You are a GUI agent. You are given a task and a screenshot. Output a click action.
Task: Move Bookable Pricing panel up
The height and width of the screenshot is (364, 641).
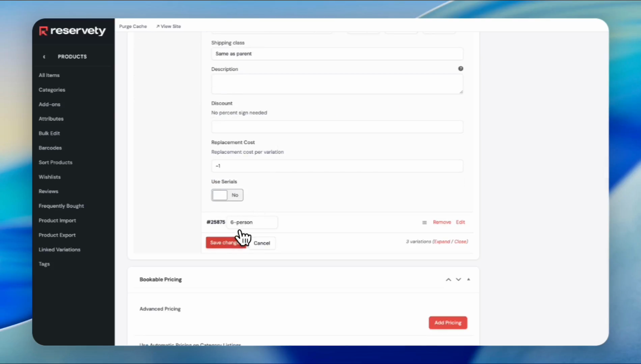(x=448, y=279)
